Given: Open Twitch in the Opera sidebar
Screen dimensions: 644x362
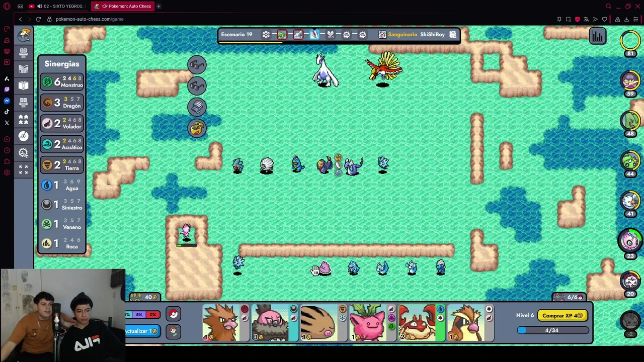Looking at the screenshot, I should tap(7, 89).
